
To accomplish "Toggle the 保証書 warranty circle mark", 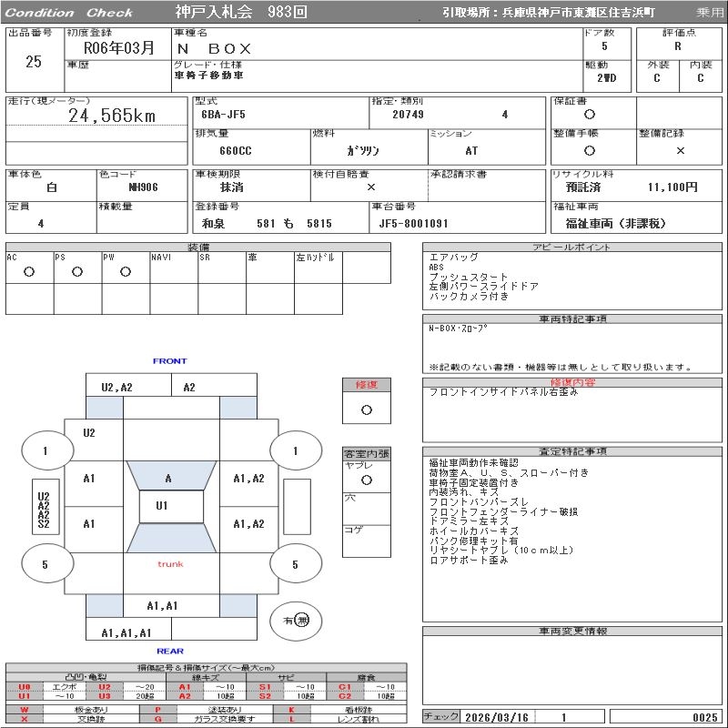I will coord(590,115).
